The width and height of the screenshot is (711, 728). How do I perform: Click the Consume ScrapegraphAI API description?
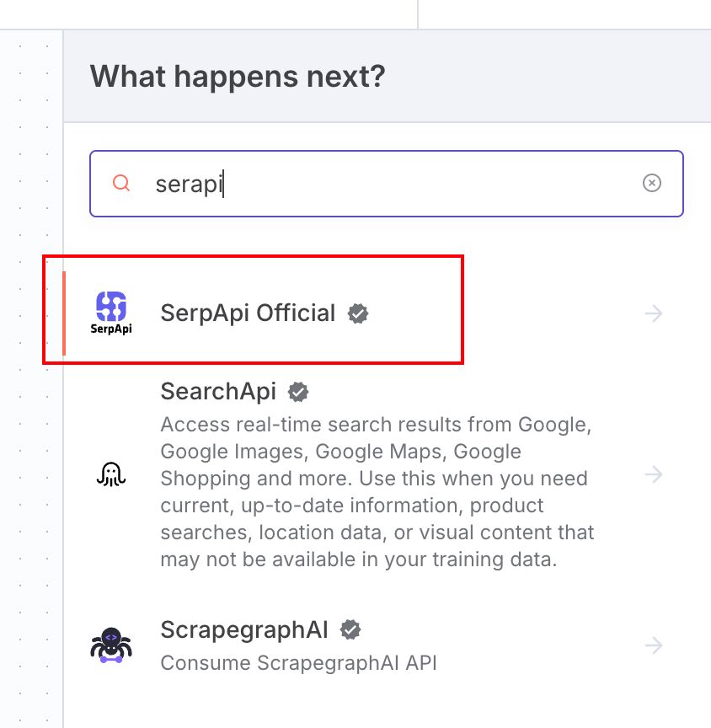(x=298, y=663)
